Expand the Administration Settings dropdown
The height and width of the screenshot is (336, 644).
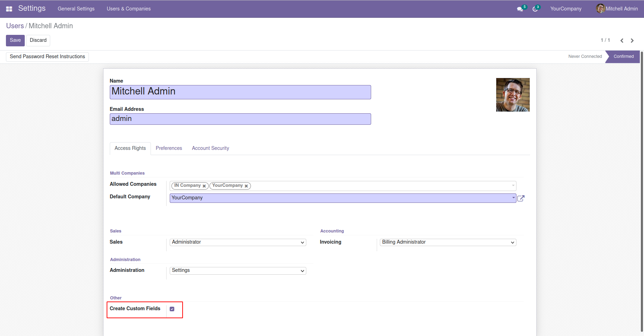pos(238,271)
